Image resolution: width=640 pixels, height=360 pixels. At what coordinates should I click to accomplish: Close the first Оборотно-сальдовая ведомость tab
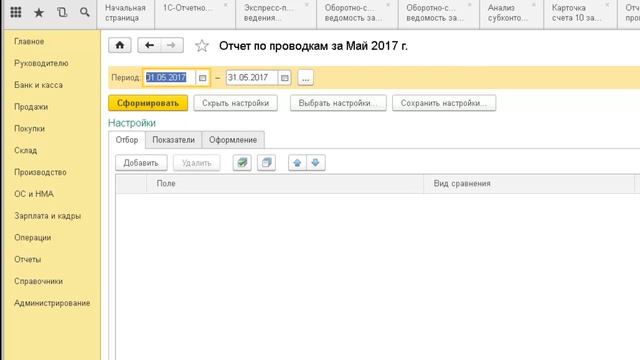(388, 5)
